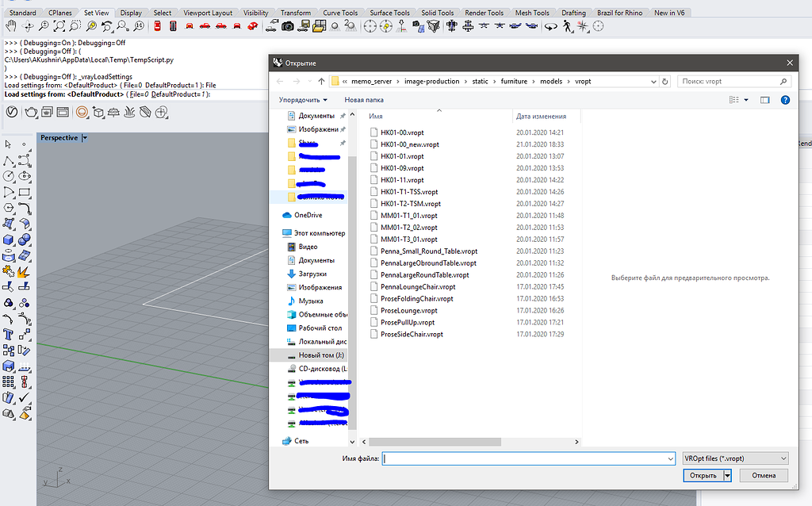Expand the VROpt files type dropdown
Screen dimensions: 812x506
click(x=735, y=458)
